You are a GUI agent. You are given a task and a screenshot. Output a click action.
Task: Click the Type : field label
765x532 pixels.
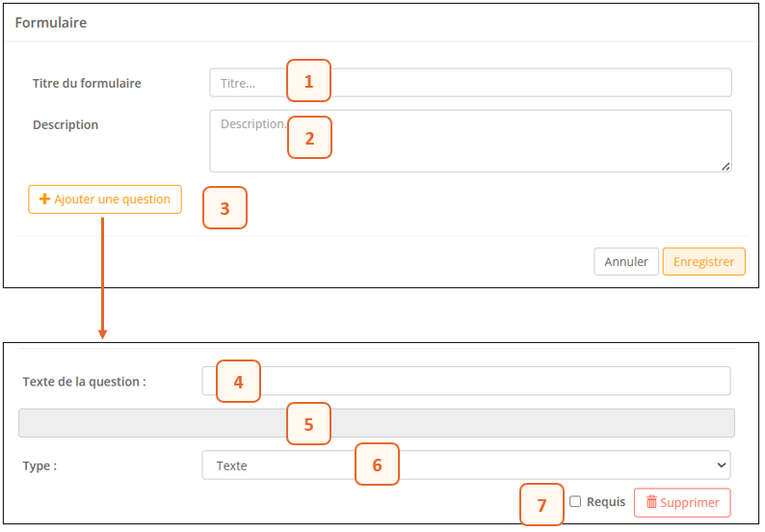tap(40, 465)
